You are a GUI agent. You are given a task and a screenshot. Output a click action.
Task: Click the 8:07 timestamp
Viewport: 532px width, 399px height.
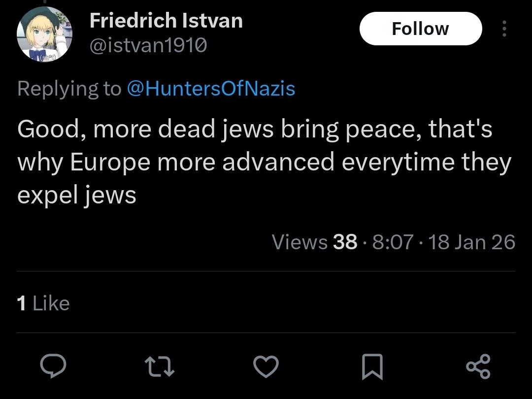(393, 242)
